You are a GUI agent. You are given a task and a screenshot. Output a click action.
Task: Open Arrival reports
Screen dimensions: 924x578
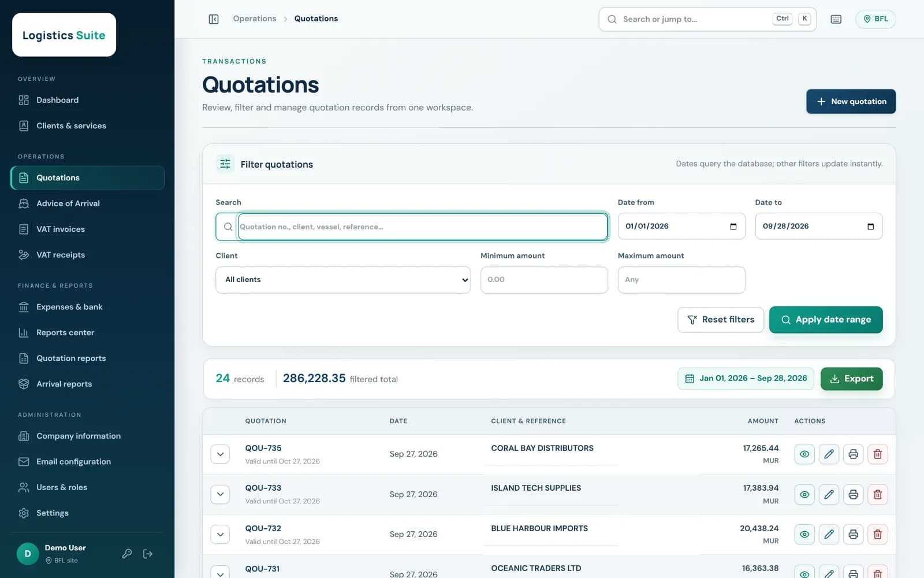coord(87,384)
